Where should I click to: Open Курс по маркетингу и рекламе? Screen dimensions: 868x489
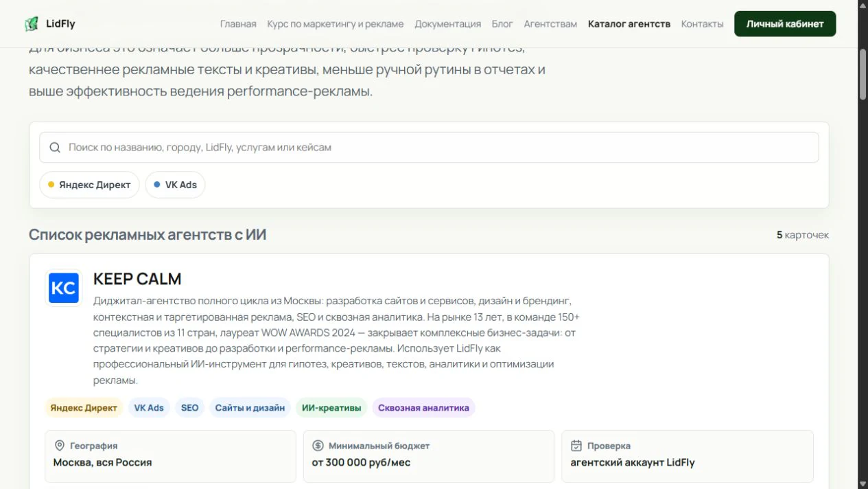336,24
